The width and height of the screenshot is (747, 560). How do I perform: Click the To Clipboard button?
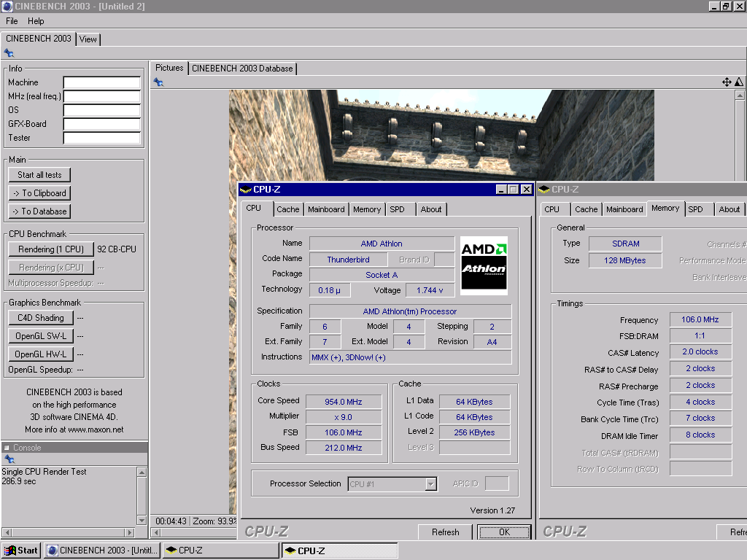point(39,192)
